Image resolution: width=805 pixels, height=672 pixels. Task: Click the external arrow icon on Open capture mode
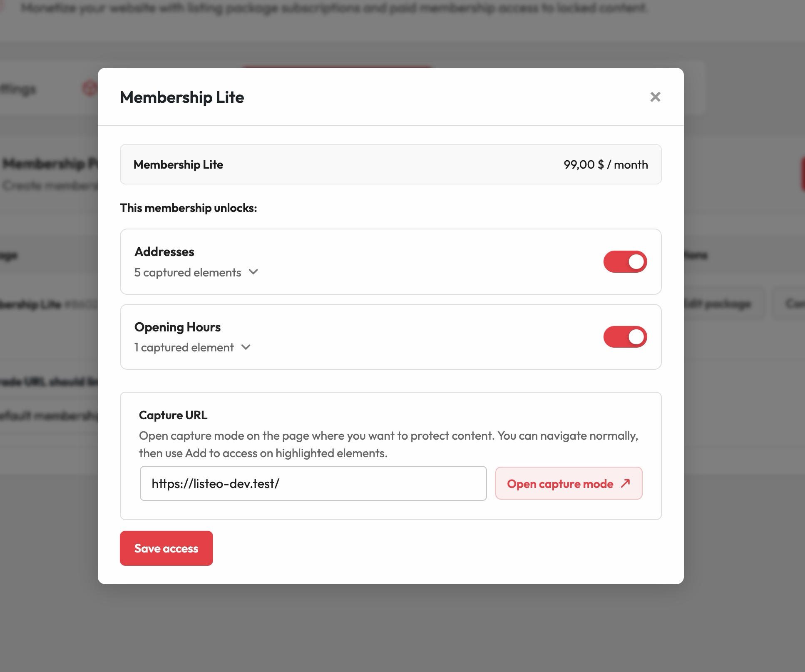pos(625,483)
